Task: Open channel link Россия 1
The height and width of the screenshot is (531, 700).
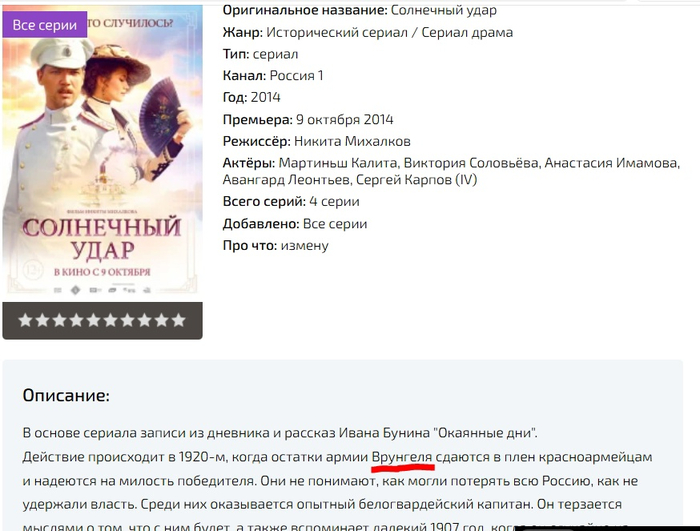Action: [x=296, y=75]
